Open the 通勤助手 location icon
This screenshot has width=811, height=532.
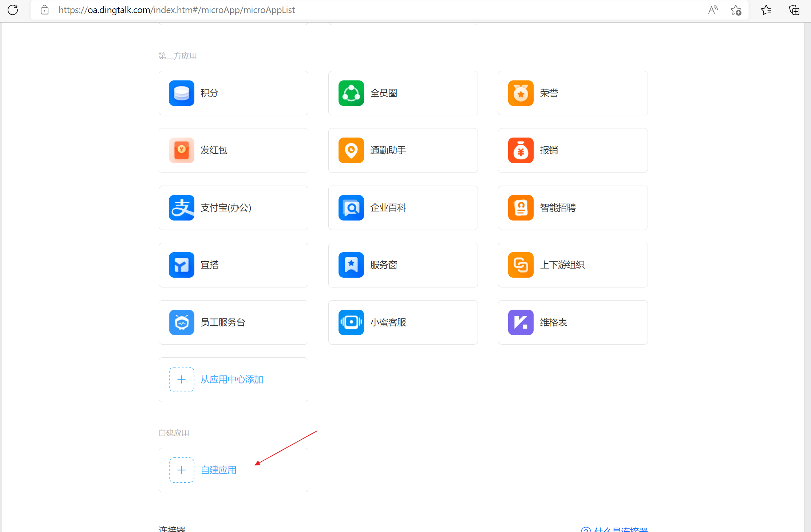[351, 150]
